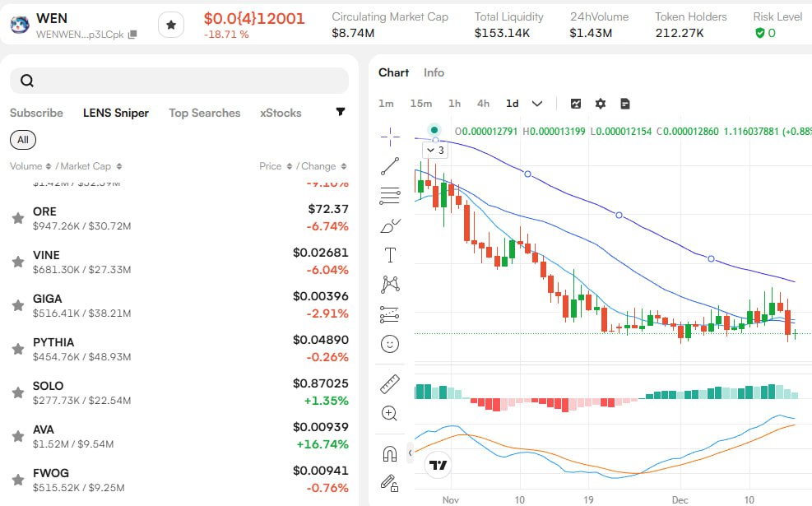Select the trend line drawing tool
This screenshot has width=812, height=506.
point(390,166)
